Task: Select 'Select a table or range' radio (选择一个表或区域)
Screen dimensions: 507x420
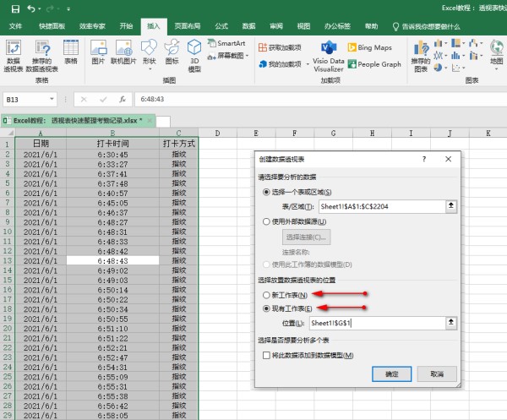Action: [x=266, y=192]
